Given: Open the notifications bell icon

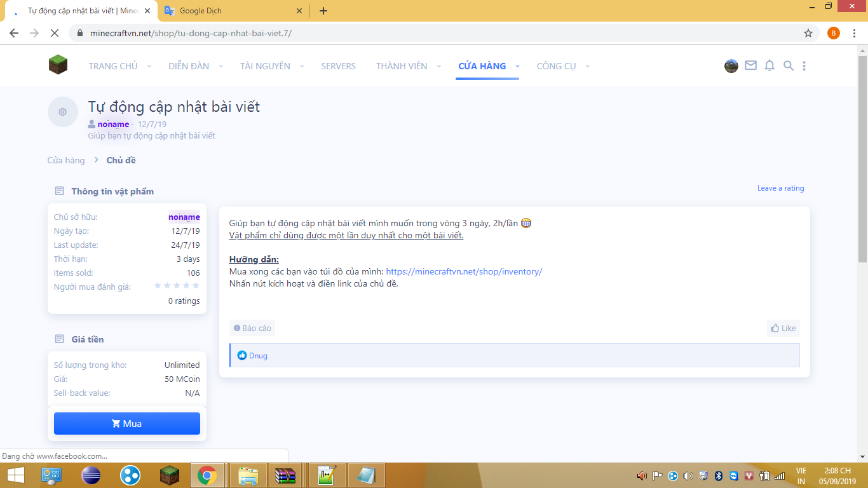Looking at the screenshot, I should click(770, 65).
